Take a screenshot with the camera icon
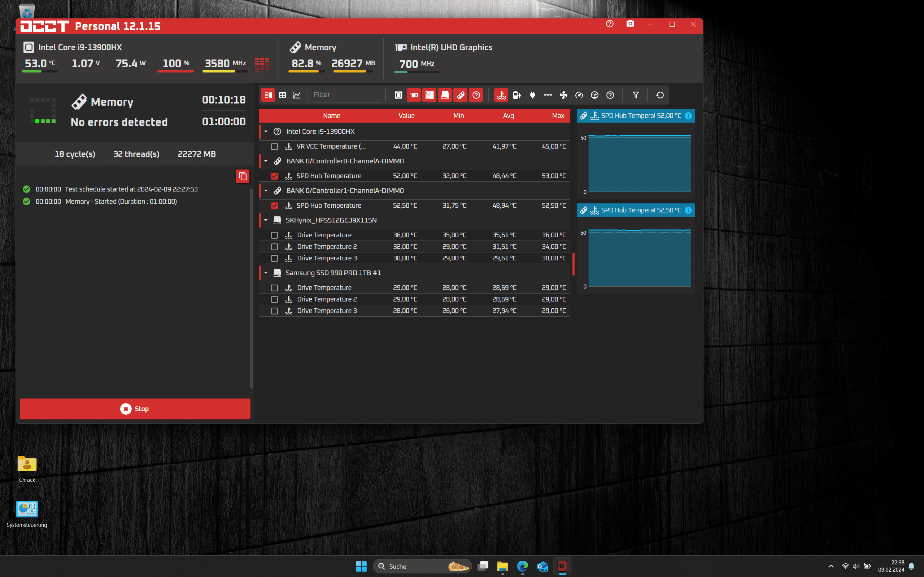Screen dimensions: 924x577 (x=630, y=24)
